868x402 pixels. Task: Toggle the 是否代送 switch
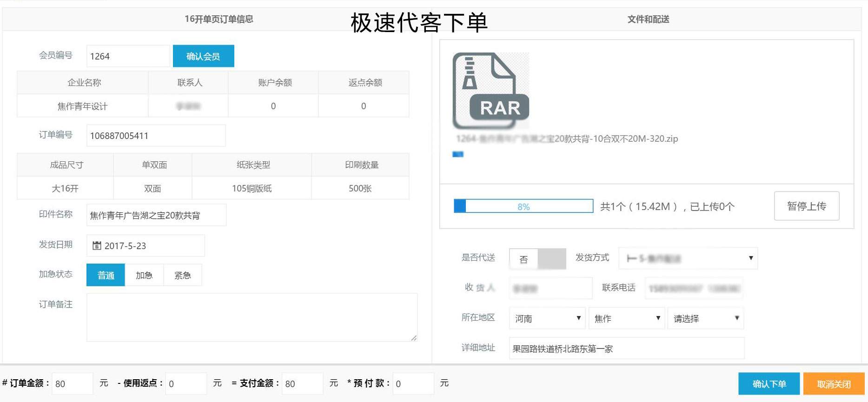click(537, 259)
